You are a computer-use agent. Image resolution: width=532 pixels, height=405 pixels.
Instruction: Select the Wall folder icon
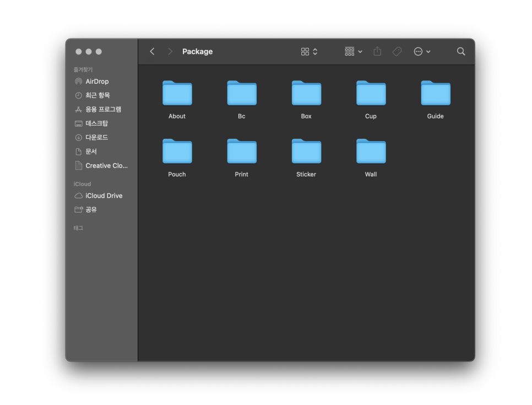(x=371, y=151)
